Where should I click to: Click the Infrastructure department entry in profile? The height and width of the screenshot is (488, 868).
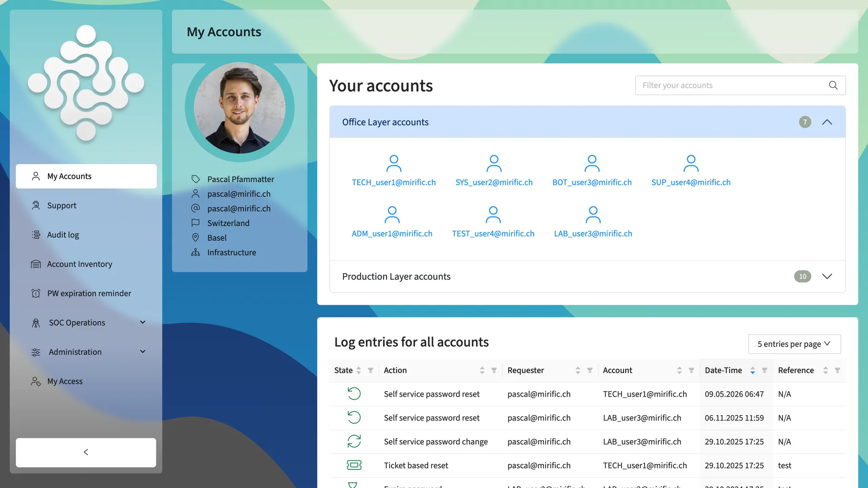[231, 253]
